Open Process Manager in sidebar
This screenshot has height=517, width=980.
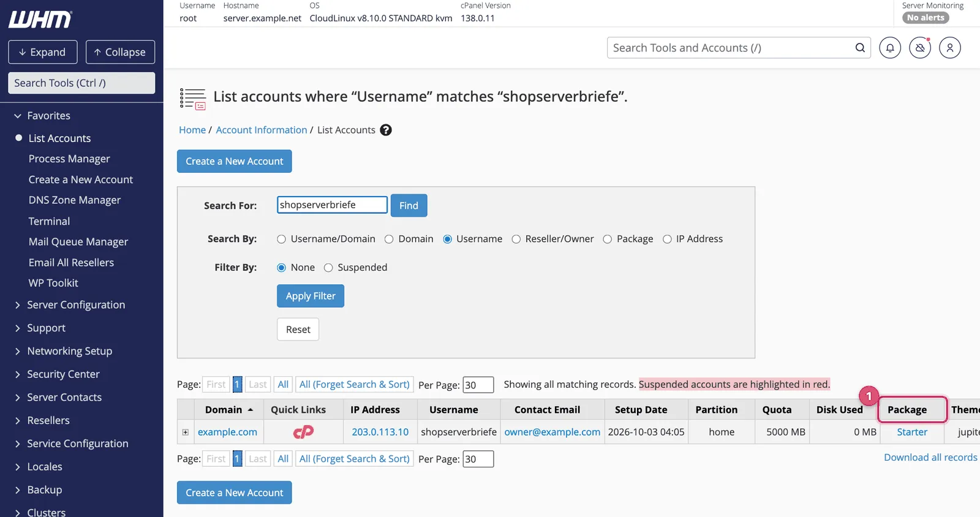tap(69, 159)
